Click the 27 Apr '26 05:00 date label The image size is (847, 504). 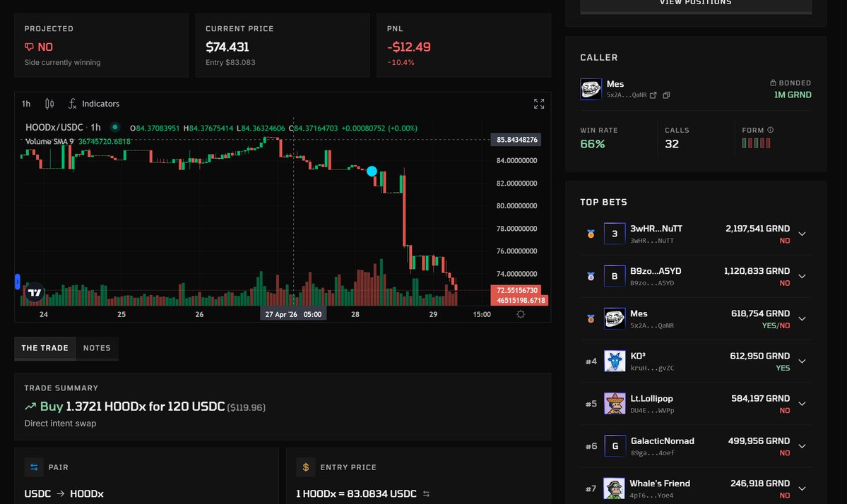coord(293,314)
